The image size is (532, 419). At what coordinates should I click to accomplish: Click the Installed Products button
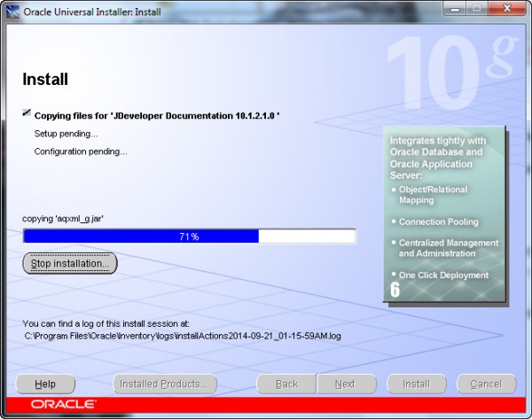[x=165, y=384]
